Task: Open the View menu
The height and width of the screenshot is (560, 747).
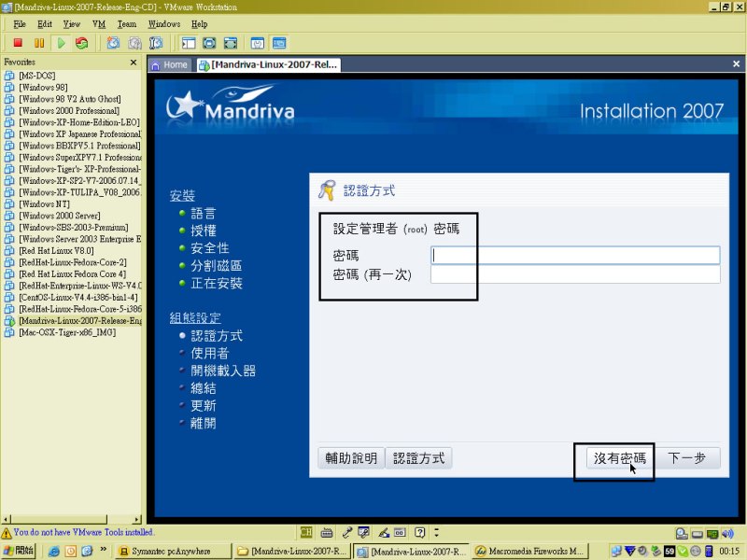Action: 72,24
